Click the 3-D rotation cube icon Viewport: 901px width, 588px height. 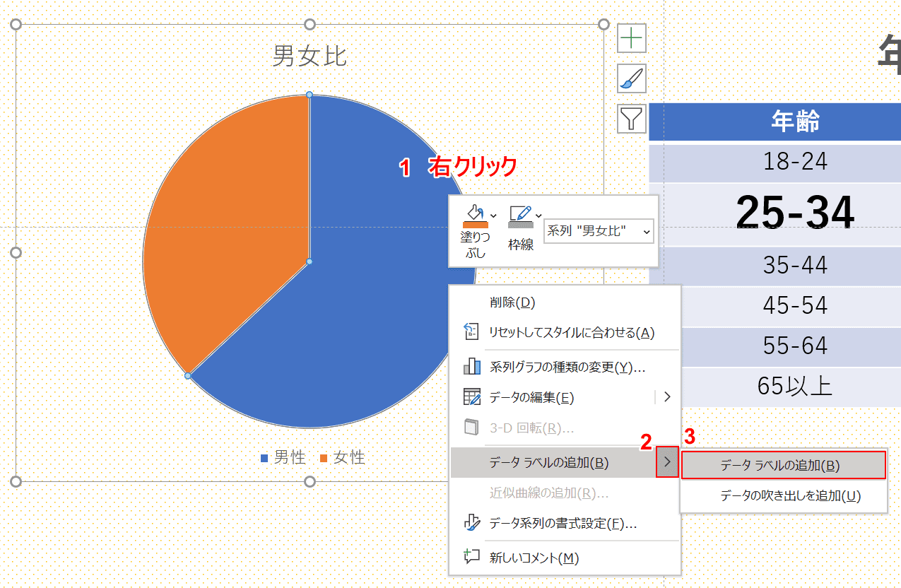[x=471, y=428]
